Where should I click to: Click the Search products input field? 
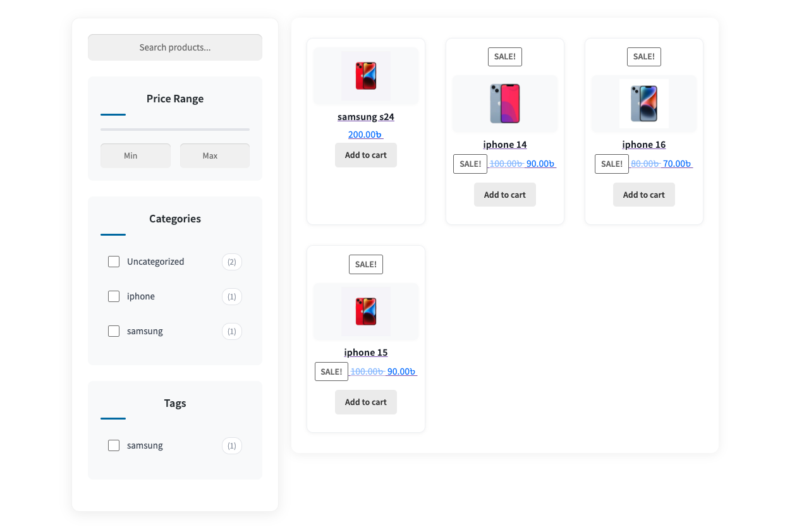pyautogui.click(x=175, y=47)
